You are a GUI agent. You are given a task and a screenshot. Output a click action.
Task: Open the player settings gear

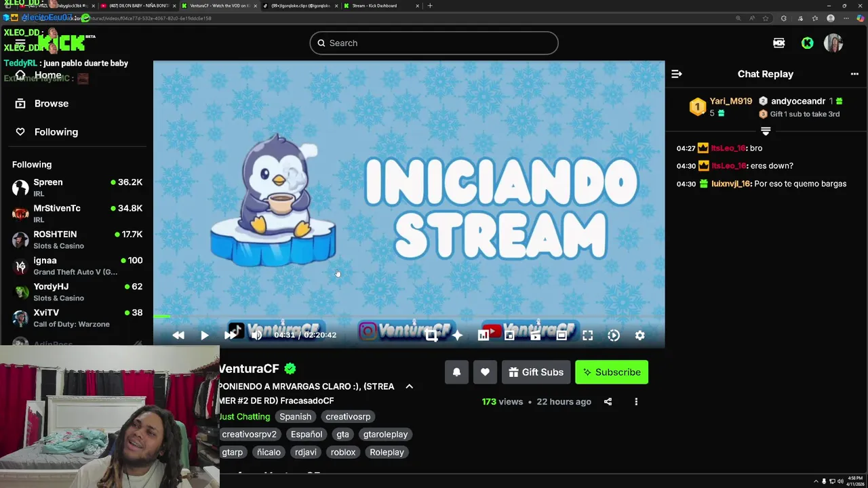[x=639, y=335]
